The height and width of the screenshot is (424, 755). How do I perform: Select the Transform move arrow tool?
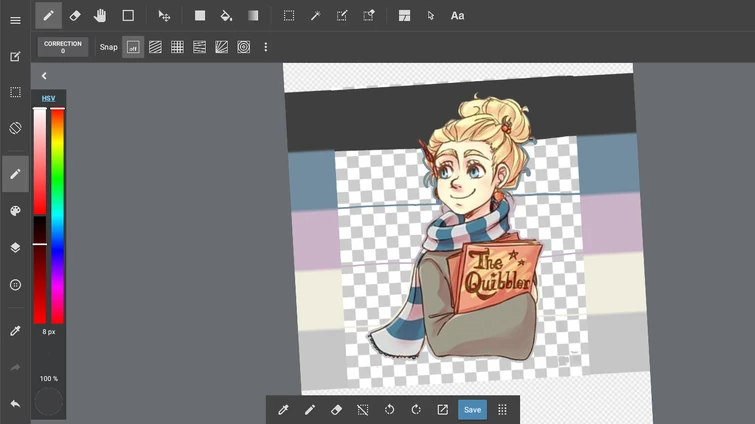(x=164, y=16)
